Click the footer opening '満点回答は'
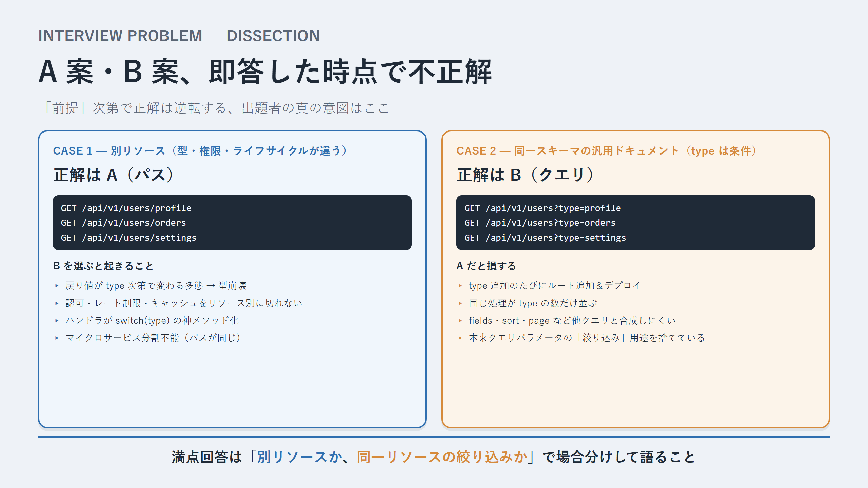 pos(207,457)
